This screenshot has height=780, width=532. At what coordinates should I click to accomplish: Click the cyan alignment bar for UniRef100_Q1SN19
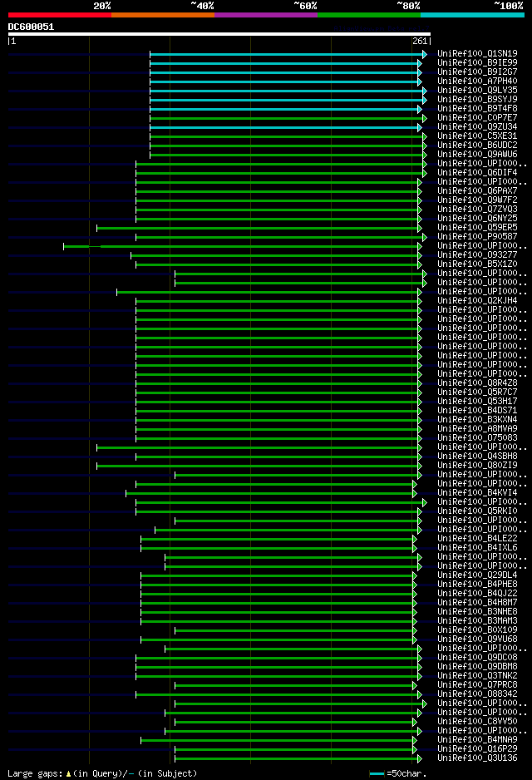287,54
